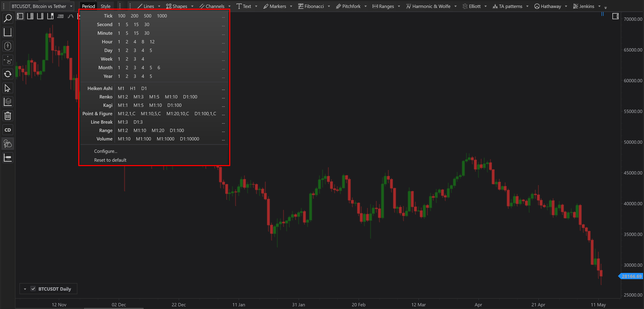Expand the arrow beside BTCUSDT Daily legend
The width and height of the screenshot is (644, 309).
[x=25, y=289]
